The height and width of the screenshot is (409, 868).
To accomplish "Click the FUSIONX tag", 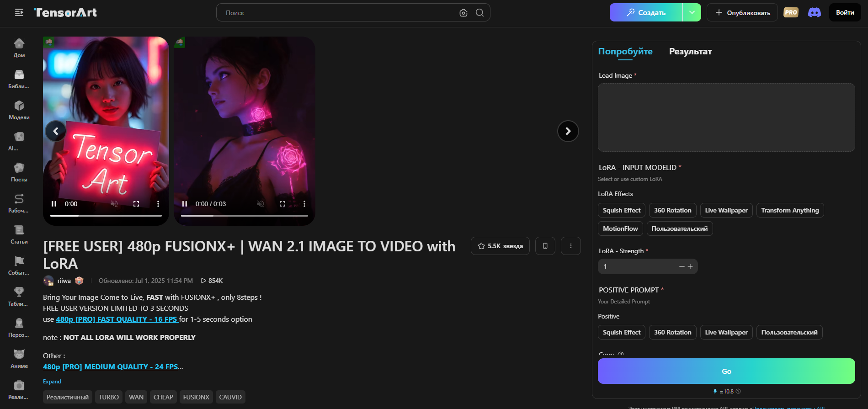I will coord(196,397).
